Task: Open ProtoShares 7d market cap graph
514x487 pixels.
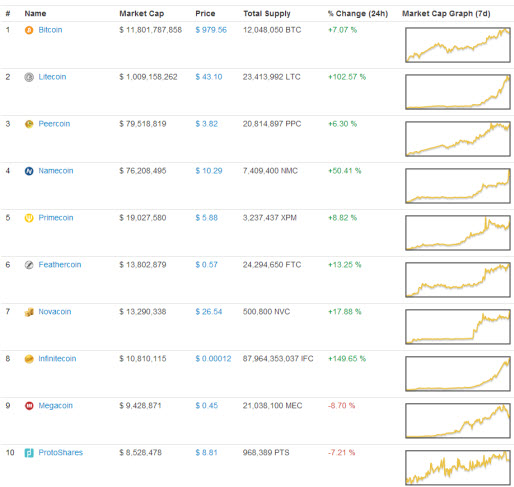Action: pyautogui.click(x=458, y=468)
